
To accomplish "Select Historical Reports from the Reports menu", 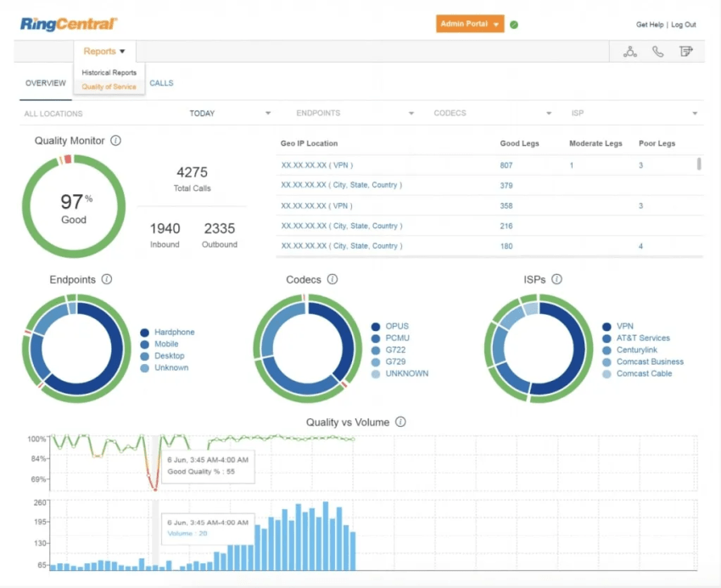I will click(109, 72).
